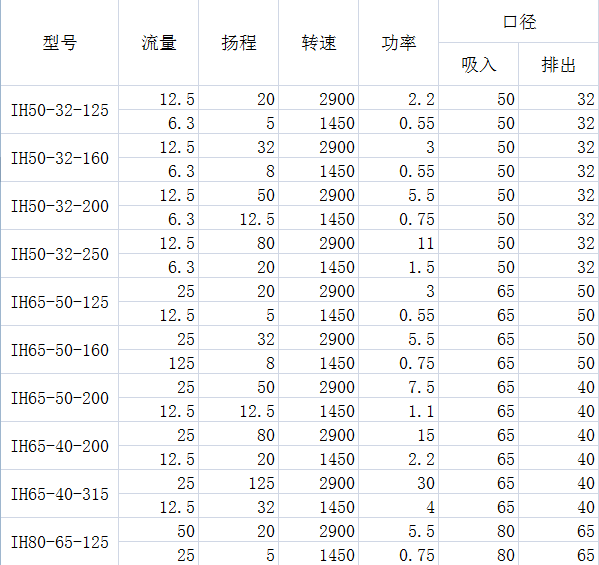Select the IH65-50-160 model cell
Screen dimensions: 599x565
[60, 350]
